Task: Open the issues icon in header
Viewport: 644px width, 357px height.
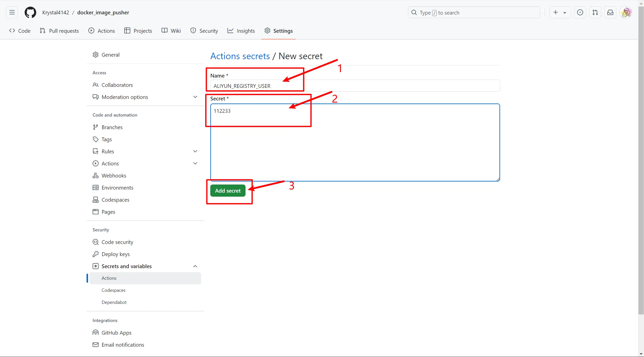Action: pos(580,12)
